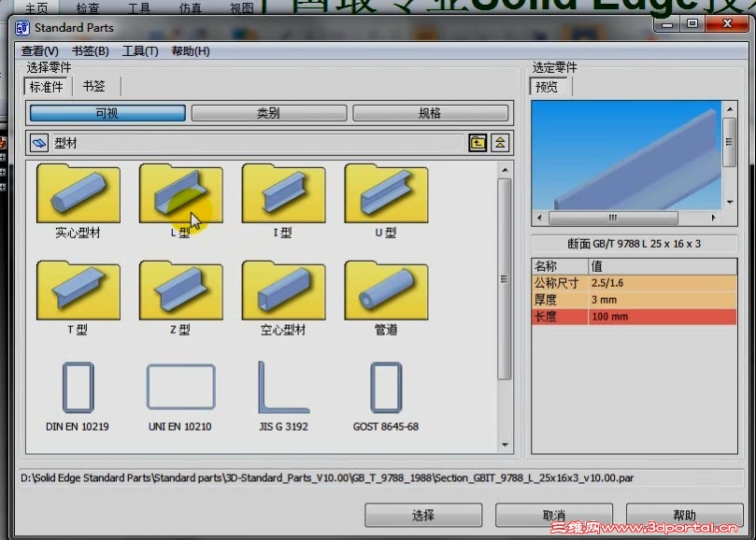The height and width of the screenshot is (540, 756).
Task: Select the 标准件 tab
Action: 47,87
